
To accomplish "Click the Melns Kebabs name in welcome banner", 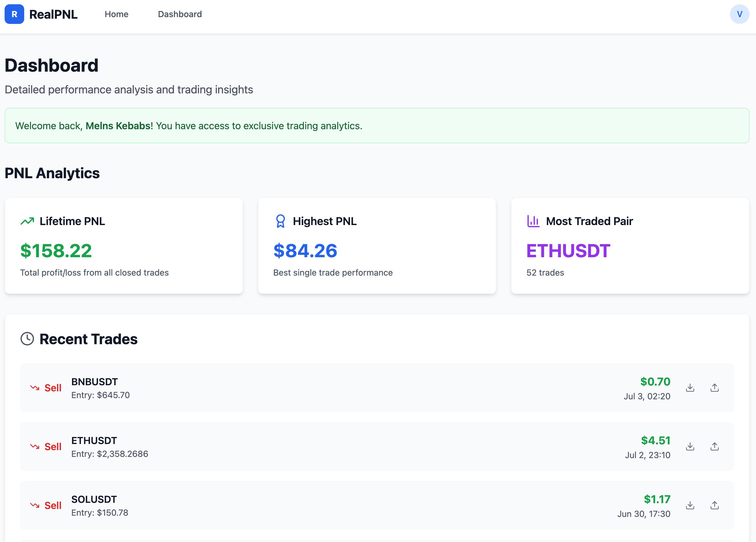I will click(118, 126).
